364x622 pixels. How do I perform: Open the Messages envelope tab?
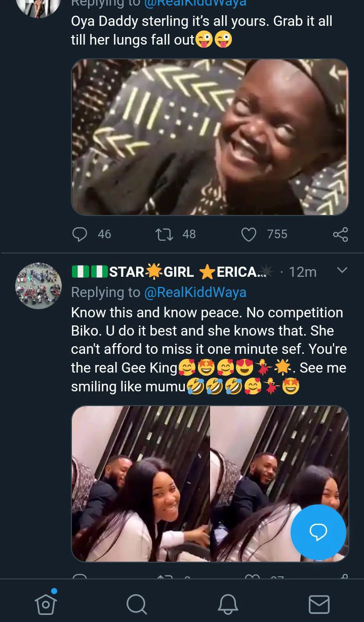319,604
